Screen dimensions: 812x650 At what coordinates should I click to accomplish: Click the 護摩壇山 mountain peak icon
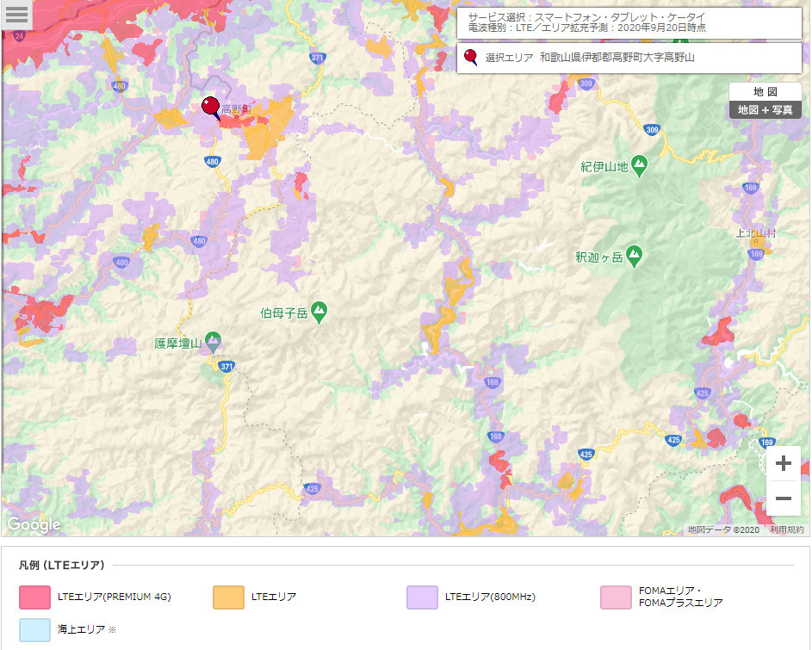(x=213, y=343)
